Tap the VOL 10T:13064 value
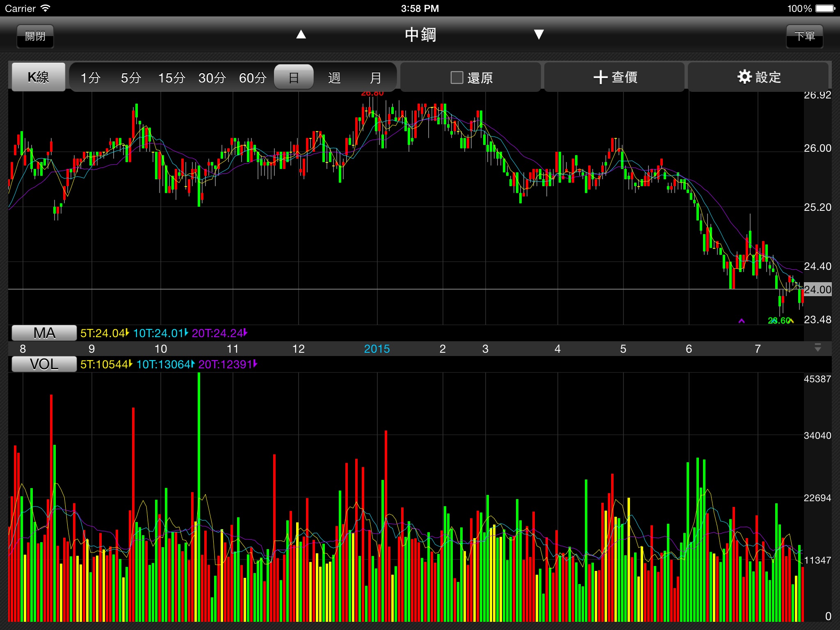840x630 pixels. (x=165, y=364)
